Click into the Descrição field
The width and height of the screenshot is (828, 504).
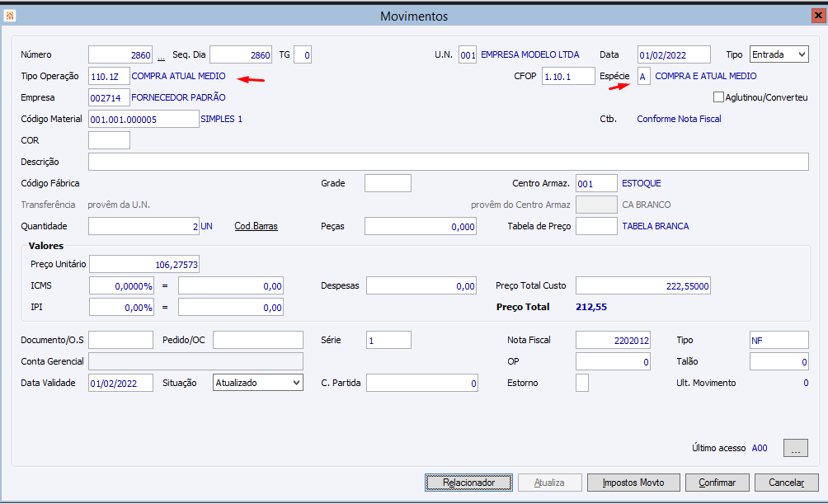pyautogui.click(x=449, y=162)
